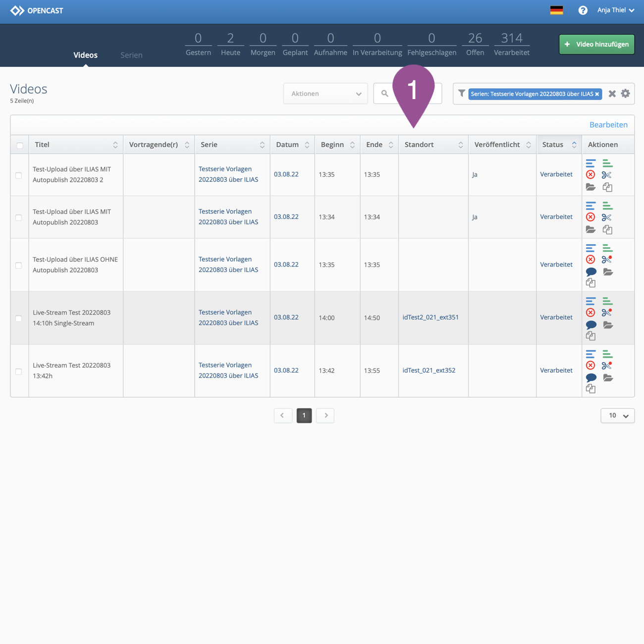Check the Test-Upload OHNE Autopublish row checkbox
The width and height of the screenshot is (644, 644).
(x=19, y=266)
